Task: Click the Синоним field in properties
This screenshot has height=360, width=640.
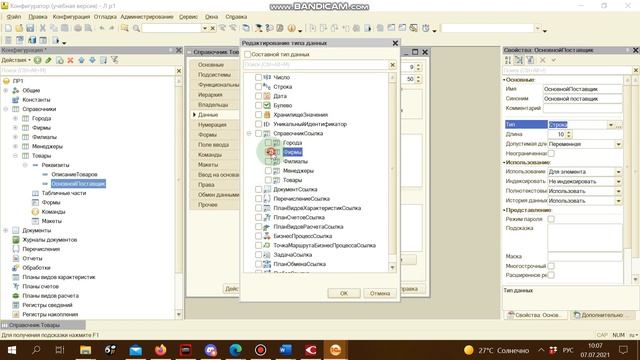Action: [582, 99]
